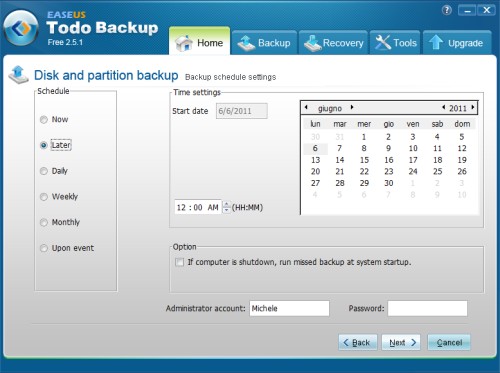This screenshot has height=373, width=500.
Task: Click the Start date field
Action: pyautogui.click(x=242, y=111)
